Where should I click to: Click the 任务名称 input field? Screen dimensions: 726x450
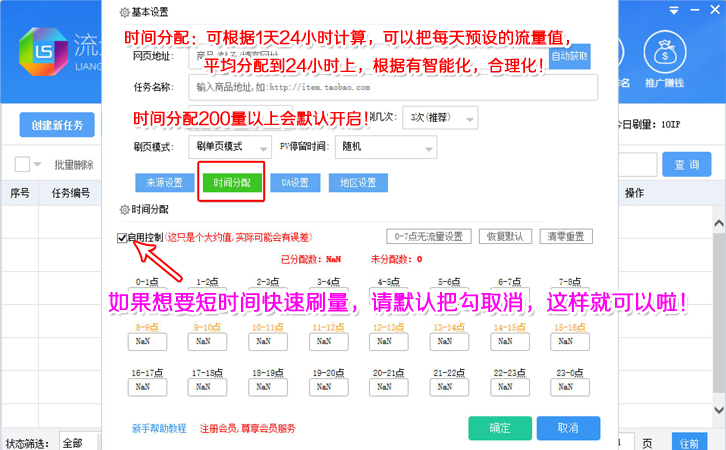[x=393, y=87]
